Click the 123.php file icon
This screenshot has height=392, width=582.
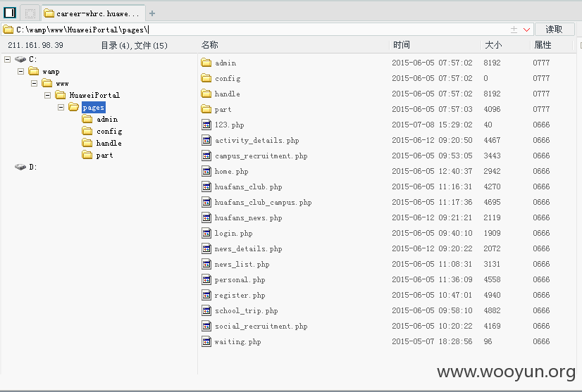(206, 125)
